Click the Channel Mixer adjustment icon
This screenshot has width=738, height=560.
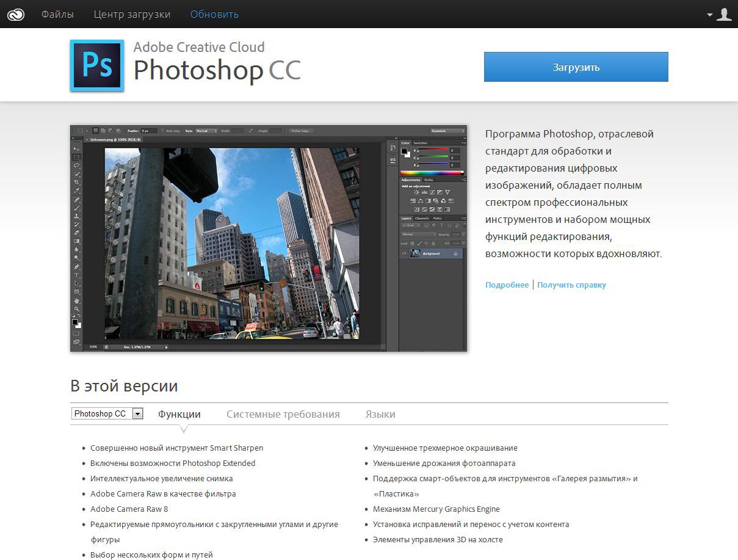pos(444,201)
